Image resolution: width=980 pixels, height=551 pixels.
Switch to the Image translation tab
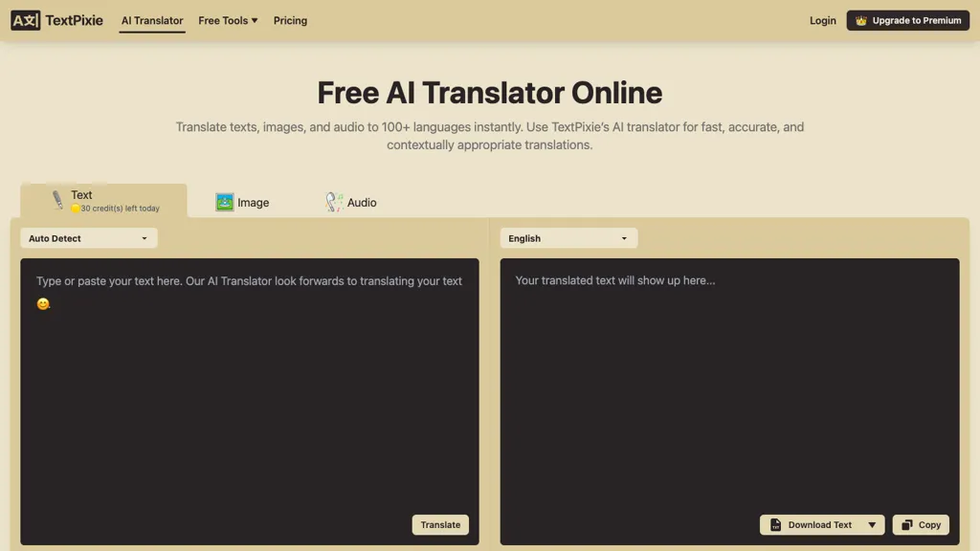pyautogui.click(x=243, y=202)
